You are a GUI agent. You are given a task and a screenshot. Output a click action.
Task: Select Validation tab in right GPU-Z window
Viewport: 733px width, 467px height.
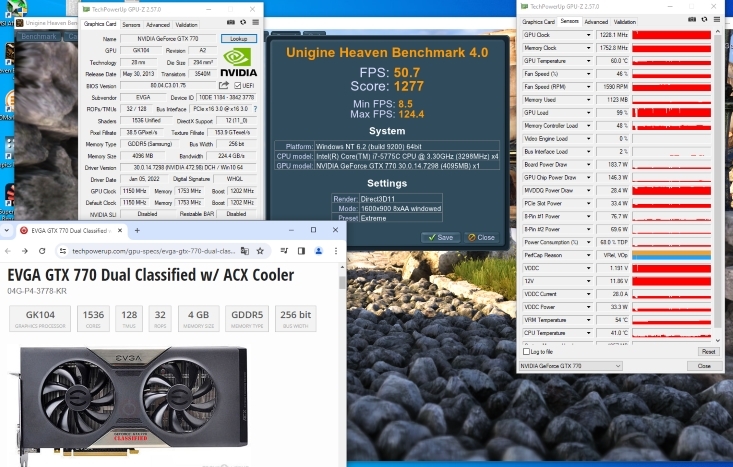point(625,22)
